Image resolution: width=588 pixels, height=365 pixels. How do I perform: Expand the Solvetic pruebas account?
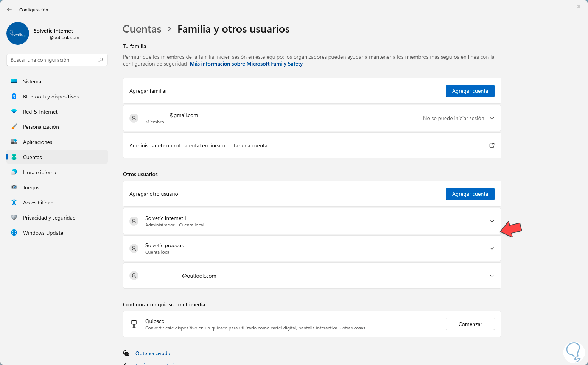click(492, 248)
